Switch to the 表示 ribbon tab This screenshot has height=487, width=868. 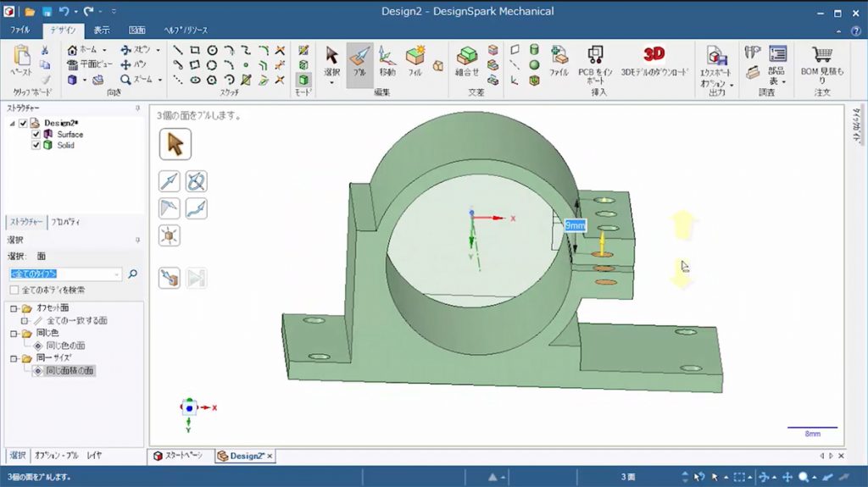coord(101,30)
